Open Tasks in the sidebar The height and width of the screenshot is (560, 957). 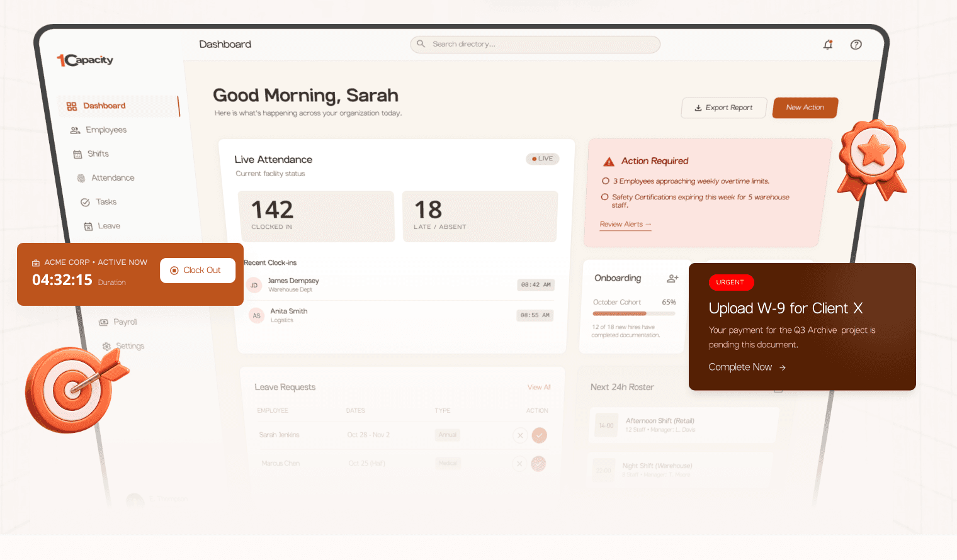(106, 202)
